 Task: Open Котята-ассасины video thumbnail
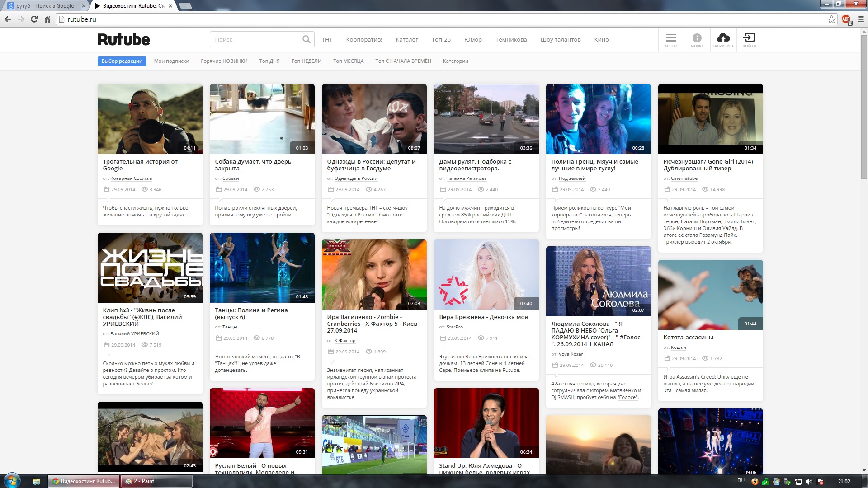tap(711, 295)
